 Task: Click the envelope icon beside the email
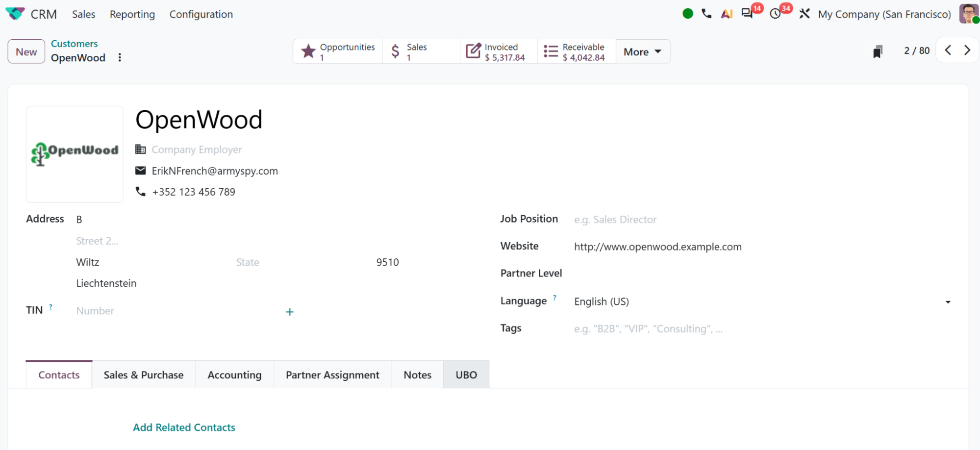coord(141,171)
